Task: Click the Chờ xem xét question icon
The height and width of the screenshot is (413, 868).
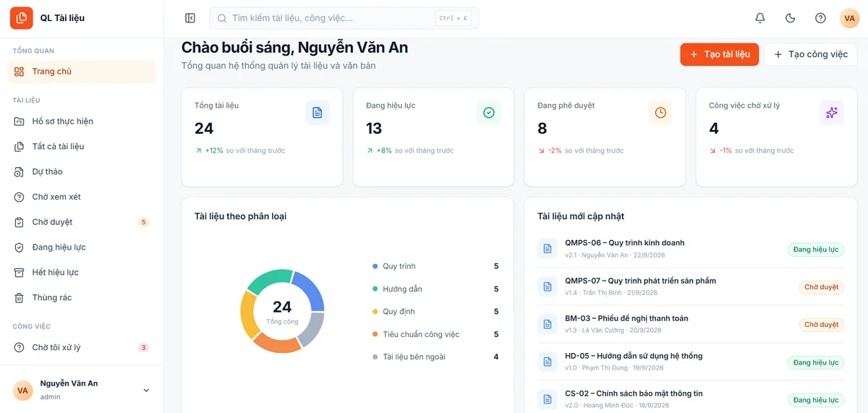Action: coord(19,197)
